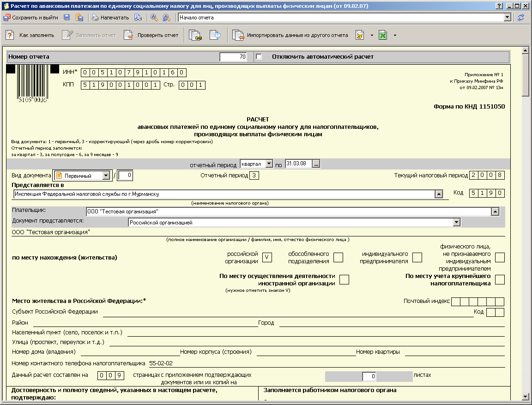Open print preview icon with glasses
The width and height of the screenshot is (532, 405).
(138, 18)
